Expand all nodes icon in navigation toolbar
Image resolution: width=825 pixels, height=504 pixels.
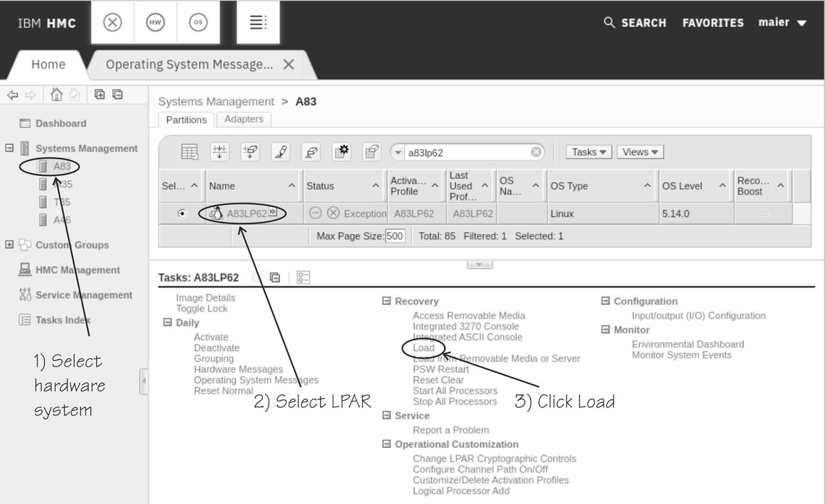pyautogui.click(x=100, y=94)
